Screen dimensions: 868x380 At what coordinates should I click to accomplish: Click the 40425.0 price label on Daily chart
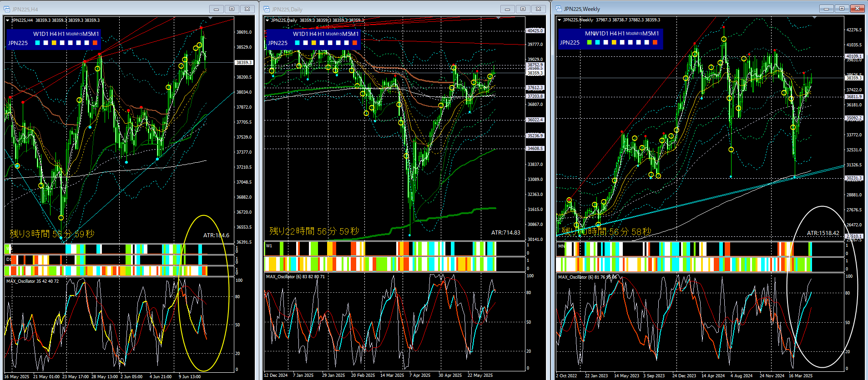point(535,30)
